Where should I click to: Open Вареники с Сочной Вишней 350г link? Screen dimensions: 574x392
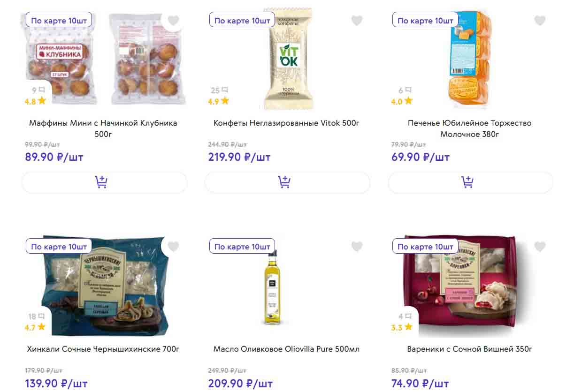[x=469, y=349]
